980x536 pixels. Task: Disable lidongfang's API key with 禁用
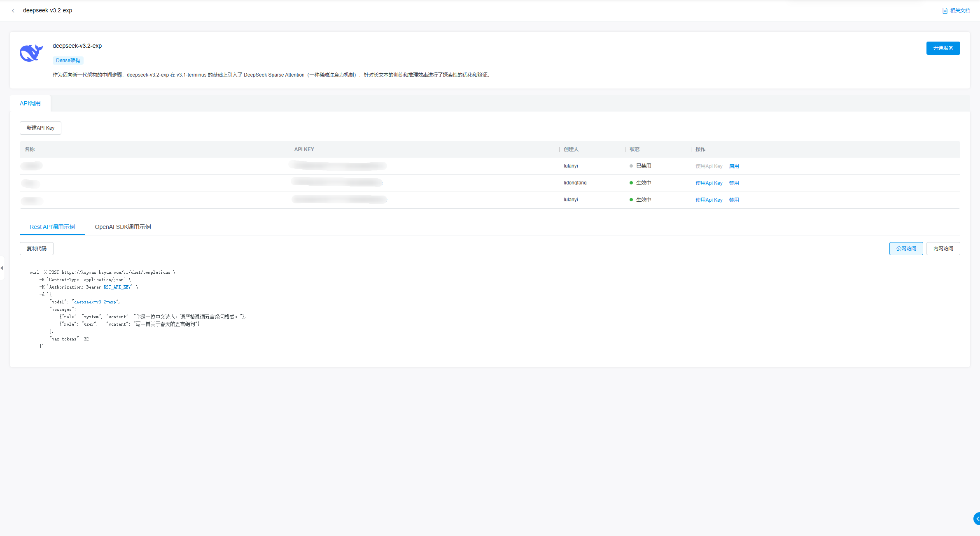(734, 183)
